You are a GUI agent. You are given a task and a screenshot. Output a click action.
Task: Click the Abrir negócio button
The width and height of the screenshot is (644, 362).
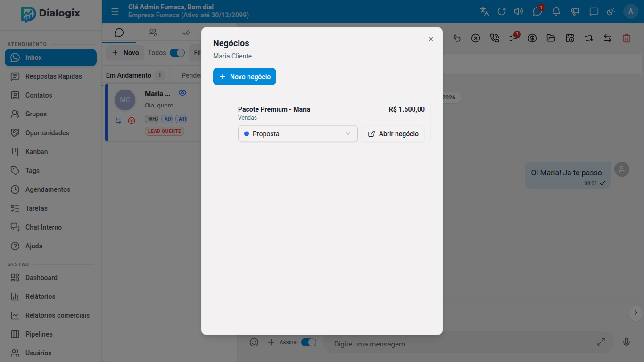click(x=393, y=134)
